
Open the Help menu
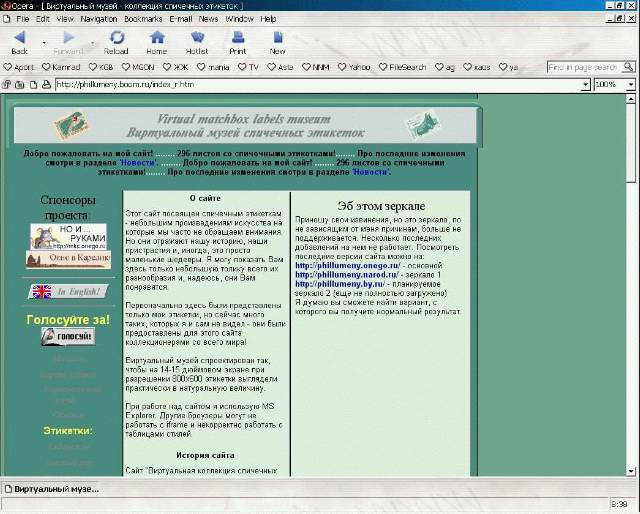[268, 19]
